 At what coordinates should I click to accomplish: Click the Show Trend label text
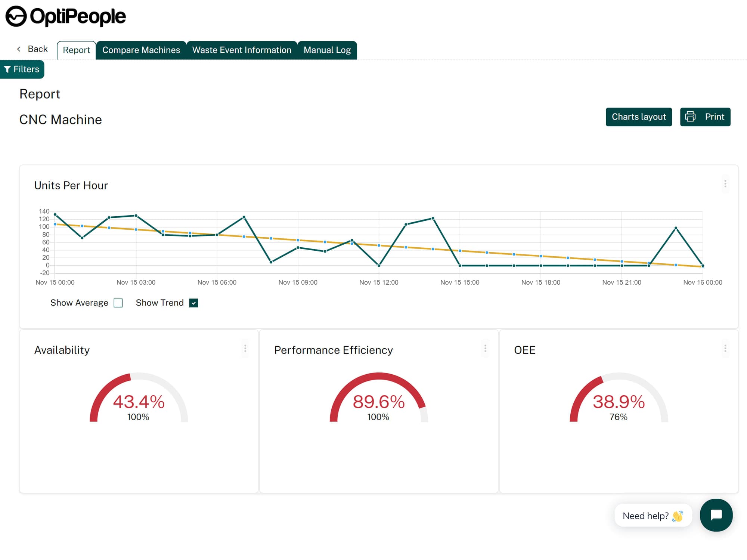pos(159,303)
